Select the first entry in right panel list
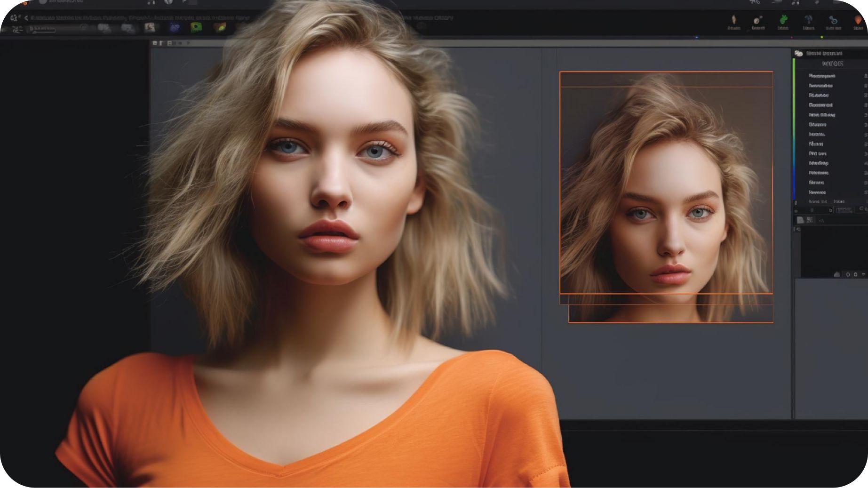This screenshot has height=488, width=868. click(821, 76)
